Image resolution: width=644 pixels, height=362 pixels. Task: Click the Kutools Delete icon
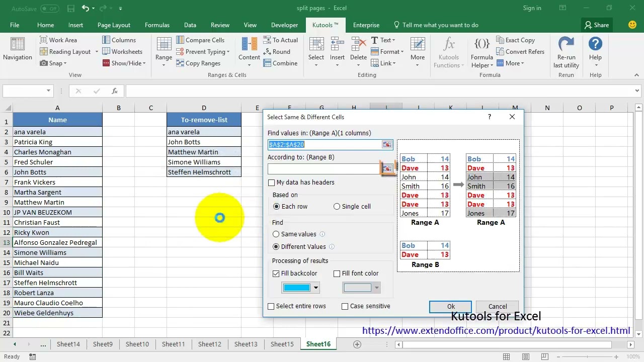point(358,44)
